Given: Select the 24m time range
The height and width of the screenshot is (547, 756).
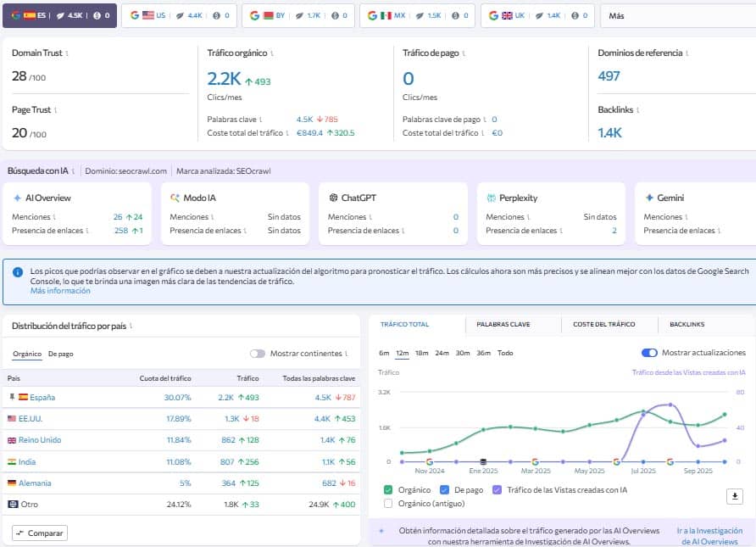Looking at the screenshot, I should [x=442, y=353].
